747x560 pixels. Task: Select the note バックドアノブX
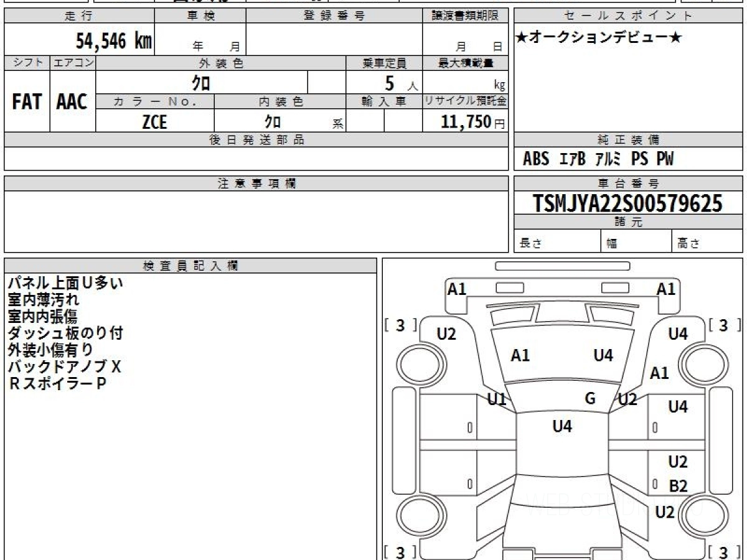point(64,367)
